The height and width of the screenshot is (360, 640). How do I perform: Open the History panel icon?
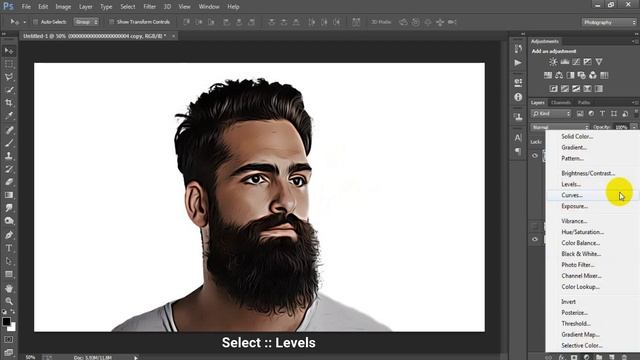point(518,49)
